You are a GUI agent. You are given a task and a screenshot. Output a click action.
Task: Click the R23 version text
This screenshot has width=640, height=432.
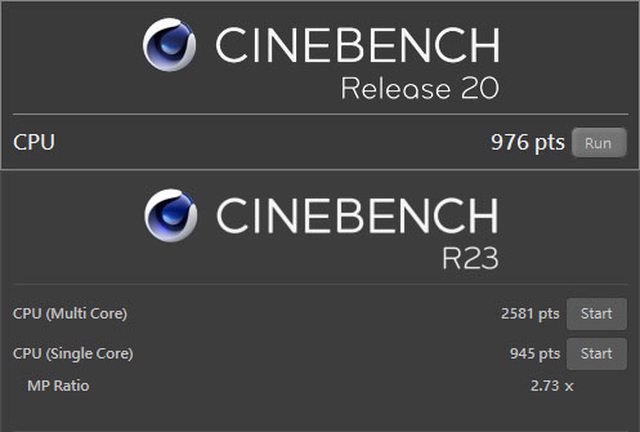point(469,259)
